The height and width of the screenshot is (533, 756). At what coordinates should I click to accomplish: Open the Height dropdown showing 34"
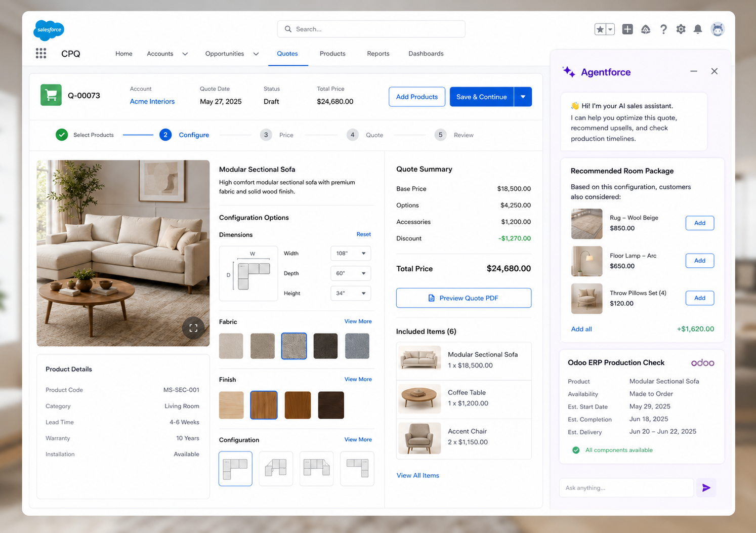pyautogui.click(x=351, y=293)
